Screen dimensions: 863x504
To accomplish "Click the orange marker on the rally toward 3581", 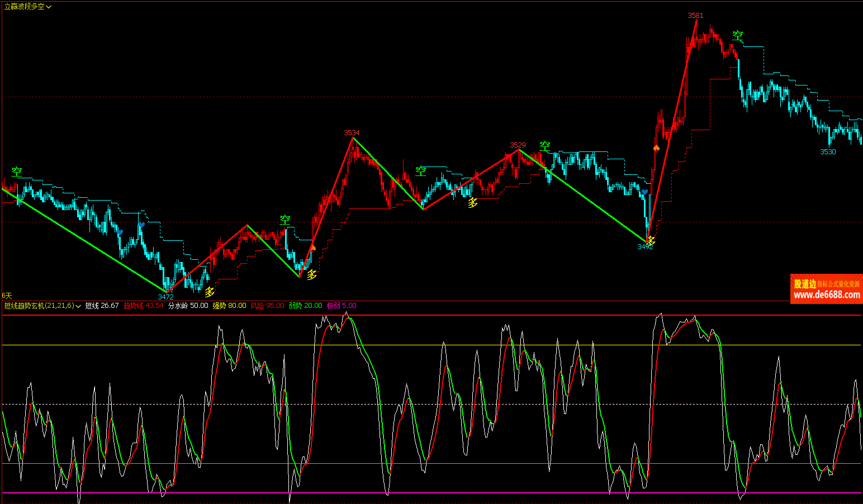I will 656,148.
